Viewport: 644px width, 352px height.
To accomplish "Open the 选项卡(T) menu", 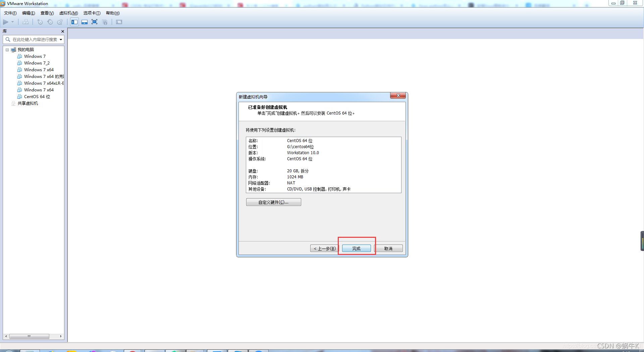I will [92, 13].
